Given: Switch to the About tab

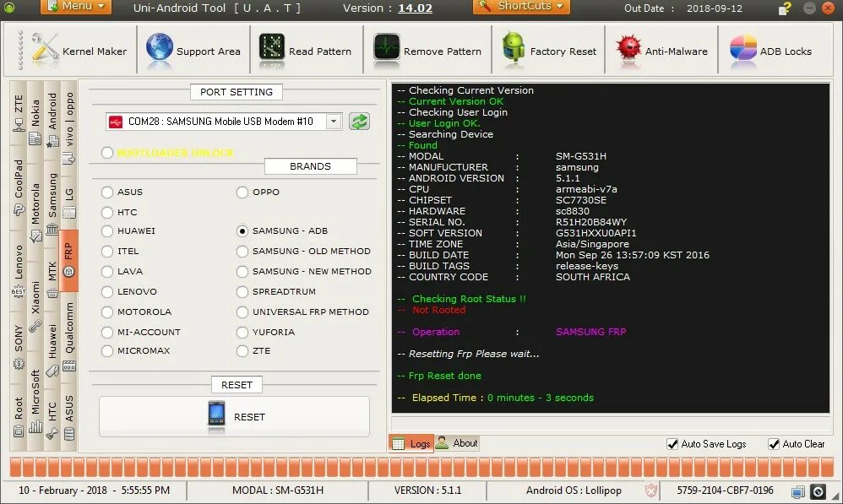Looking at the screenshot, I should coord(457,442).
